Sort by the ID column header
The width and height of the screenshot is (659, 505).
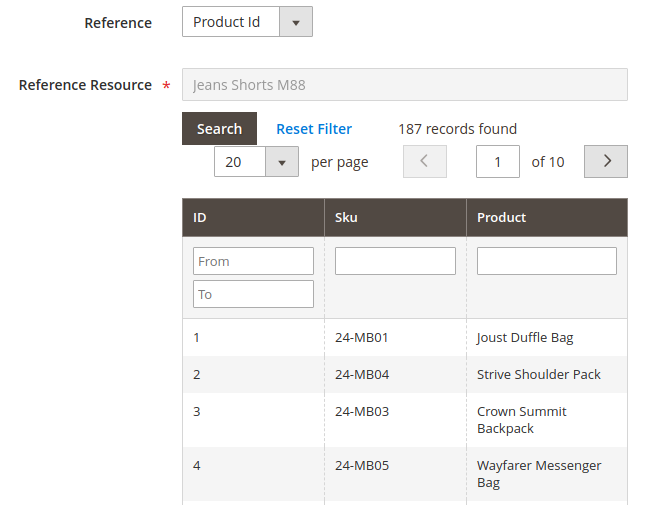253,217
